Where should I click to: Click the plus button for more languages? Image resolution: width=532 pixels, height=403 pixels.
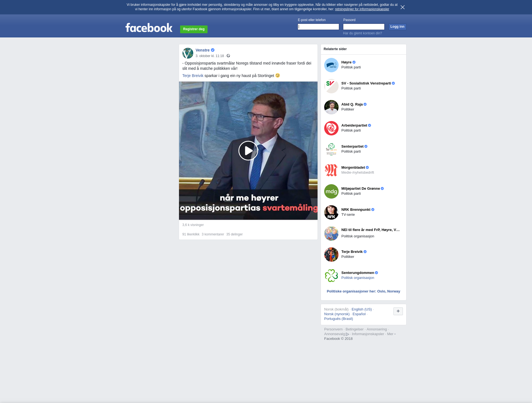(x=398, y=311)
